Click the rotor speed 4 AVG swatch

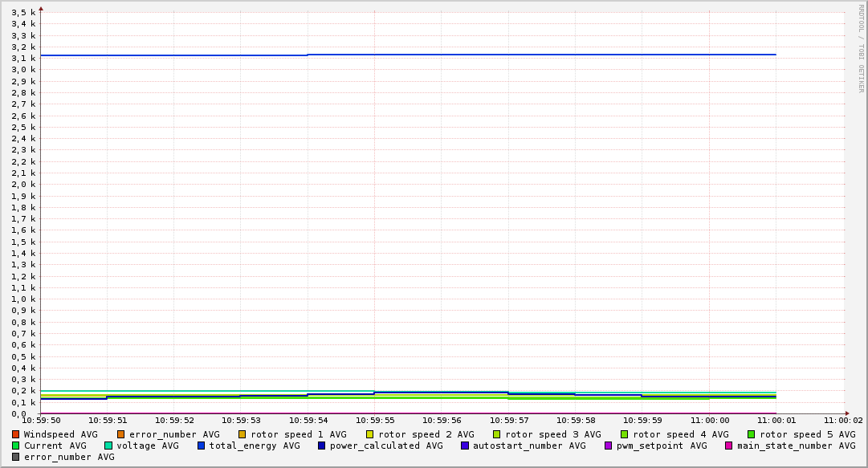point(625,434)
